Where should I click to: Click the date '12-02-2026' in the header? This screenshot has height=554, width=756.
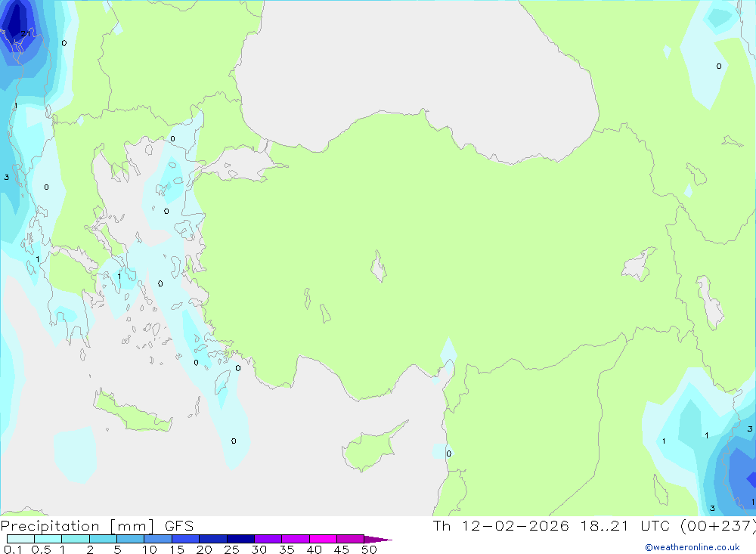click(x=515, y=526)
